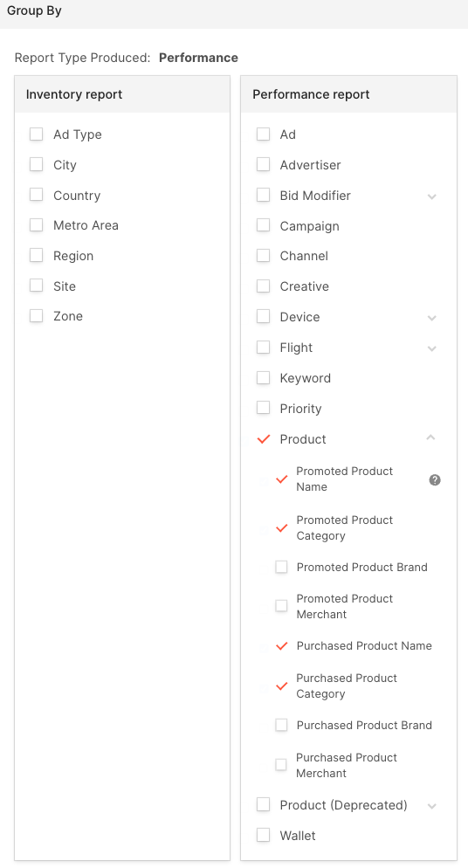Check Purchased Product Merchant
Image resolution: width=468 pixels, height=868 pixels.
pos(281,765)
